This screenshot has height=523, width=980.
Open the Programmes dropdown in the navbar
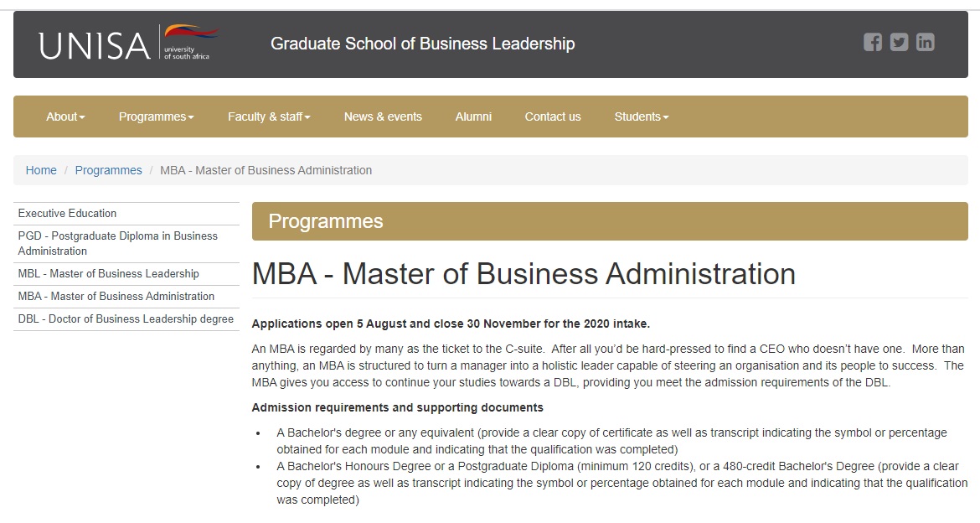[x=156, y=117]
